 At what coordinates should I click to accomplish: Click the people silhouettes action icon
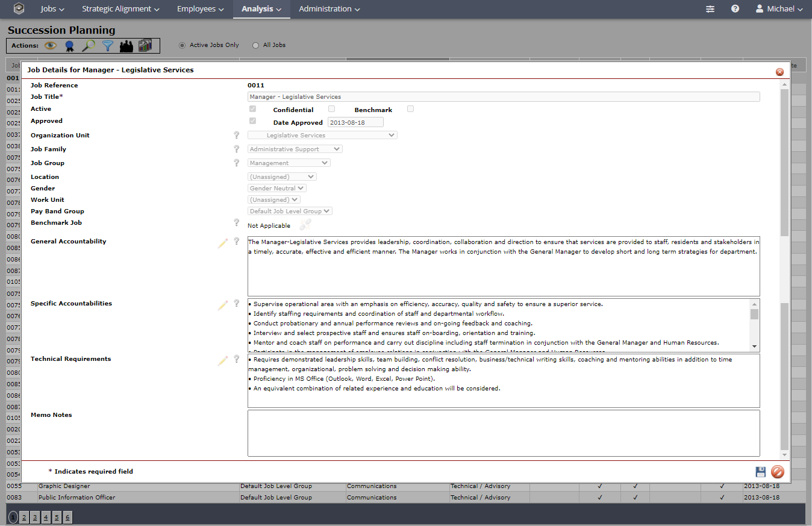point(126,46)
